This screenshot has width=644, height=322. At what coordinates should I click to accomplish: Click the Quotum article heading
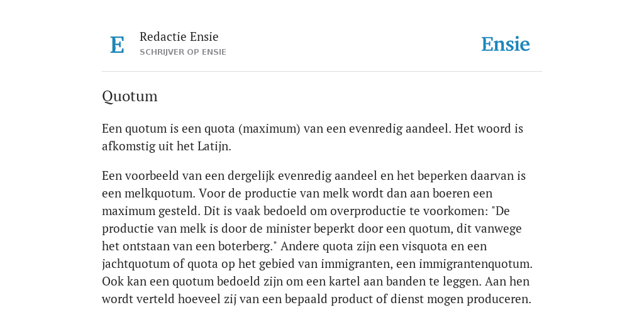point(130,96)
